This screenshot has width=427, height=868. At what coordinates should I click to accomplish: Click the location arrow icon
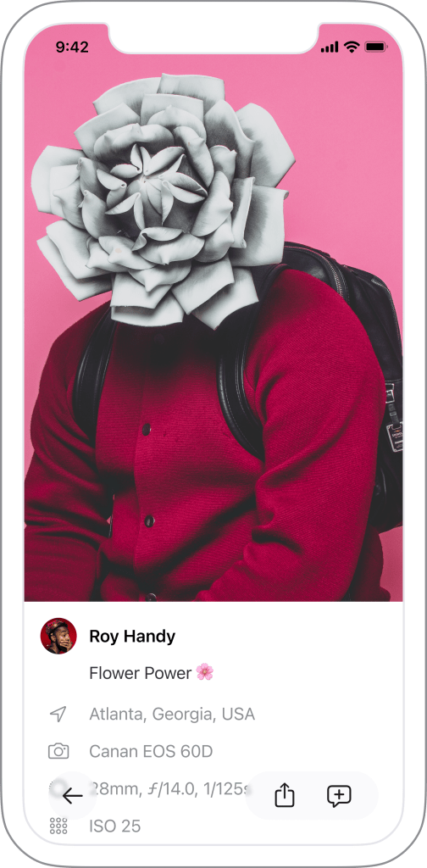click(x=58, y=714)
